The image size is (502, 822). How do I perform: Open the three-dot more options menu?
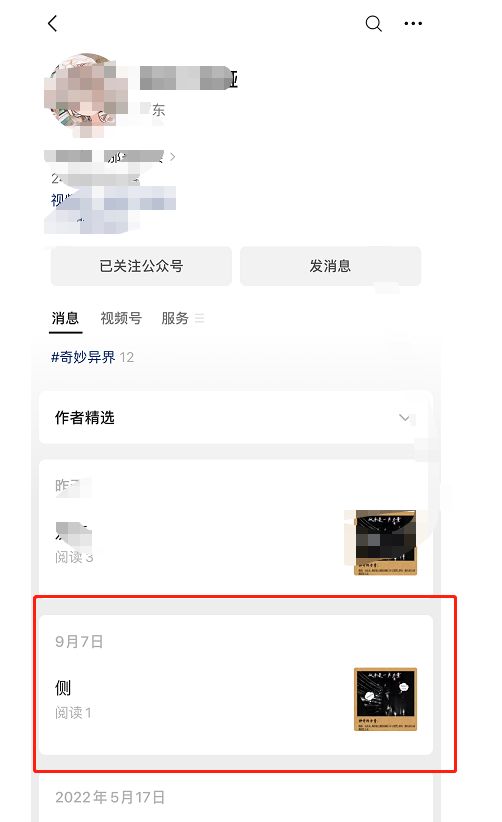[x=413, y=24]
